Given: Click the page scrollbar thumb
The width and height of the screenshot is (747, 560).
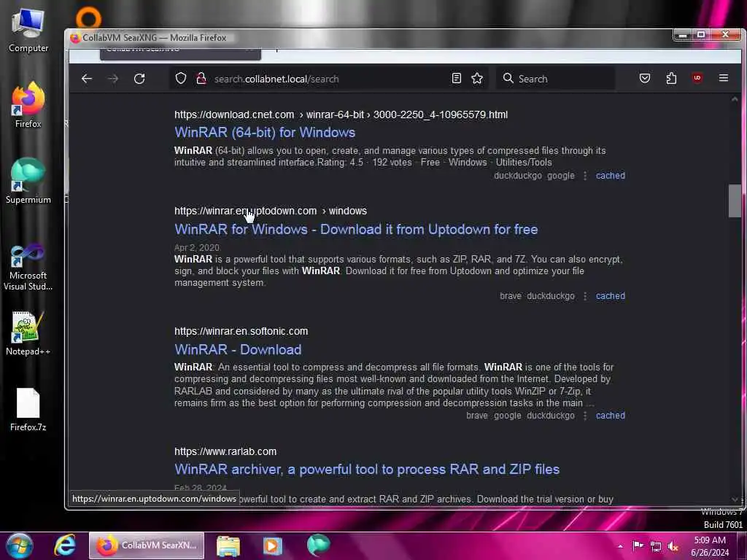Looking at the screenshot, I should pos(735,201).
